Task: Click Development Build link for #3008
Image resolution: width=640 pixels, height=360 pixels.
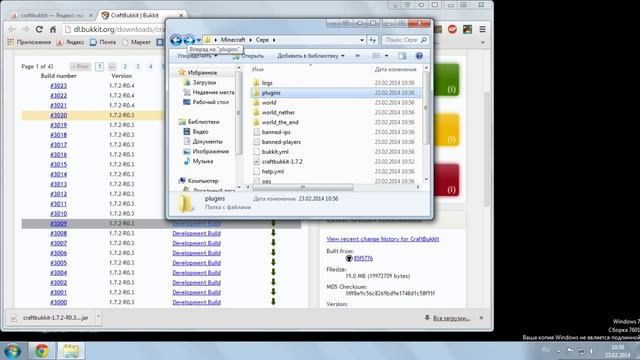Action: point(196,233)
